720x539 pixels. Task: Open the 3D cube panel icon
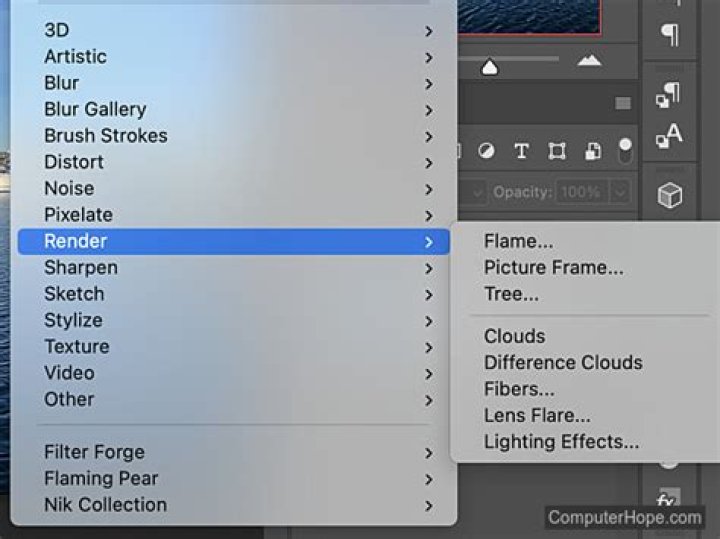click(x=669, y=195)
